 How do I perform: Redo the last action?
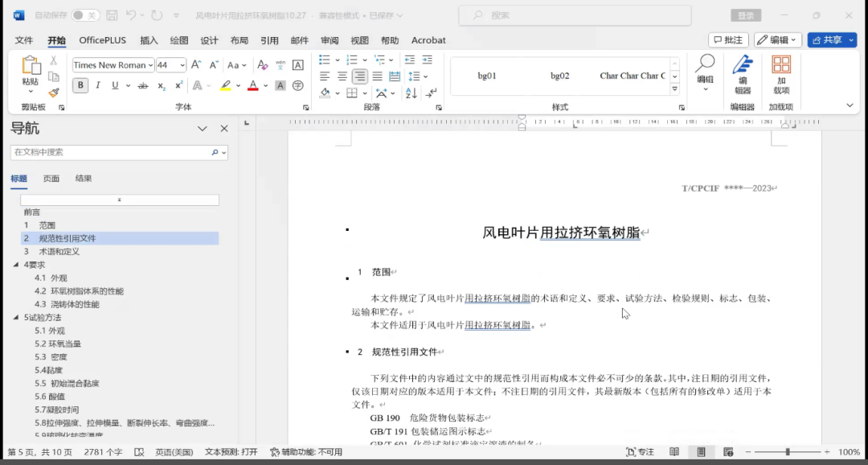click(156, 15)
